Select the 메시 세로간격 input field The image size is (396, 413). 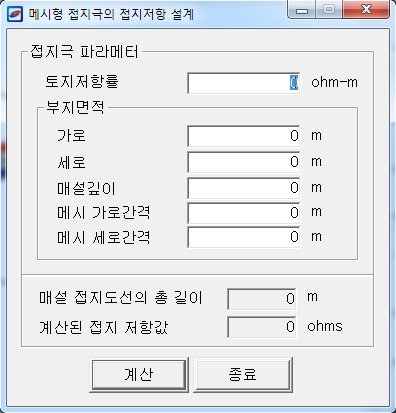pos(244,237)
